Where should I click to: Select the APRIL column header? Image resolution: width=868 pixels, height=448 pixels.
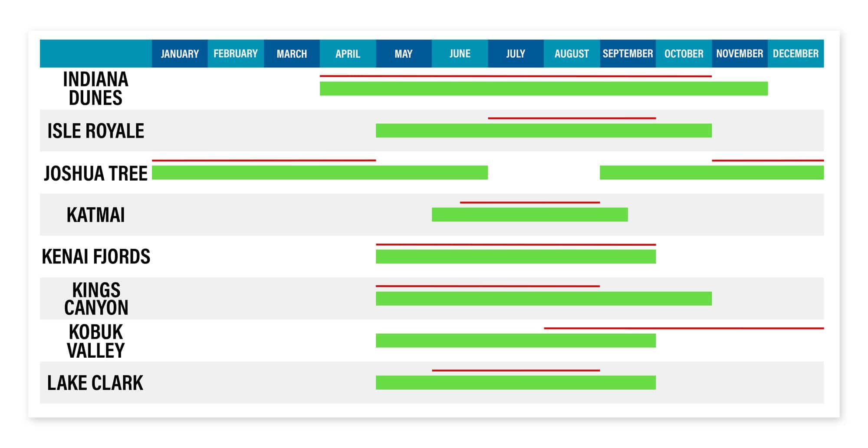click(348, 54)
